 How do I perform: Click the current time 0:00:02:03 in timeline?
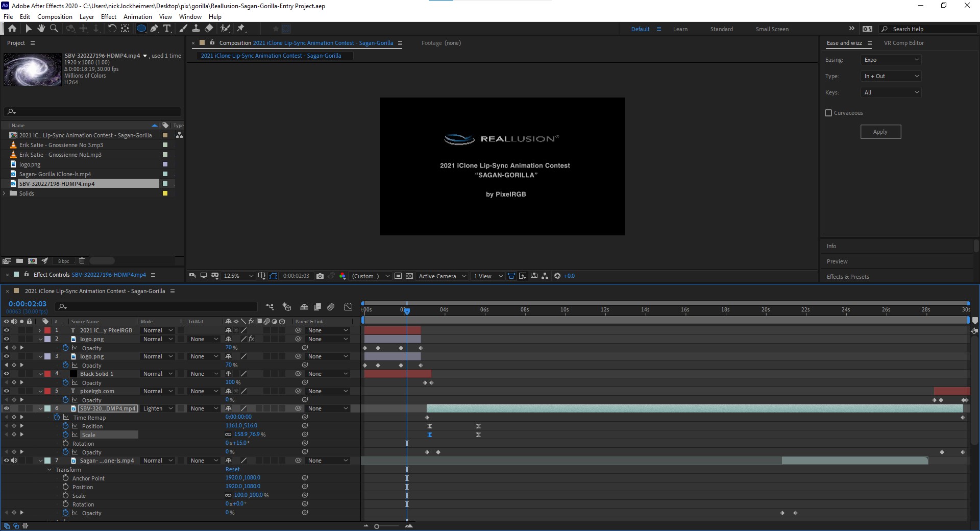28,304
